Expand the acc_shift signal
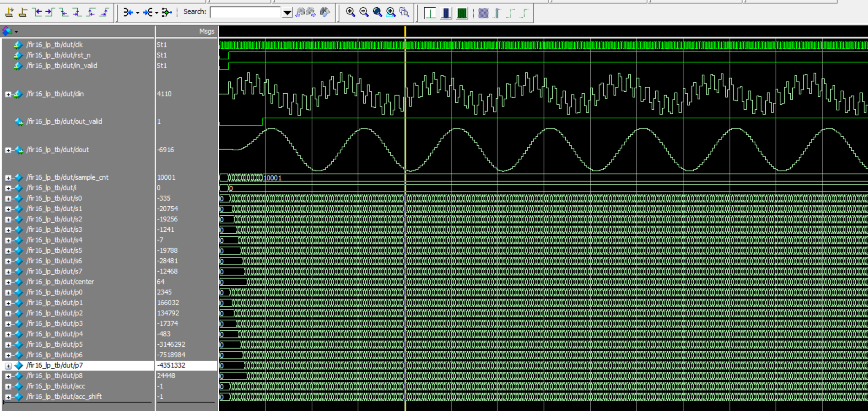 point(8,397)
